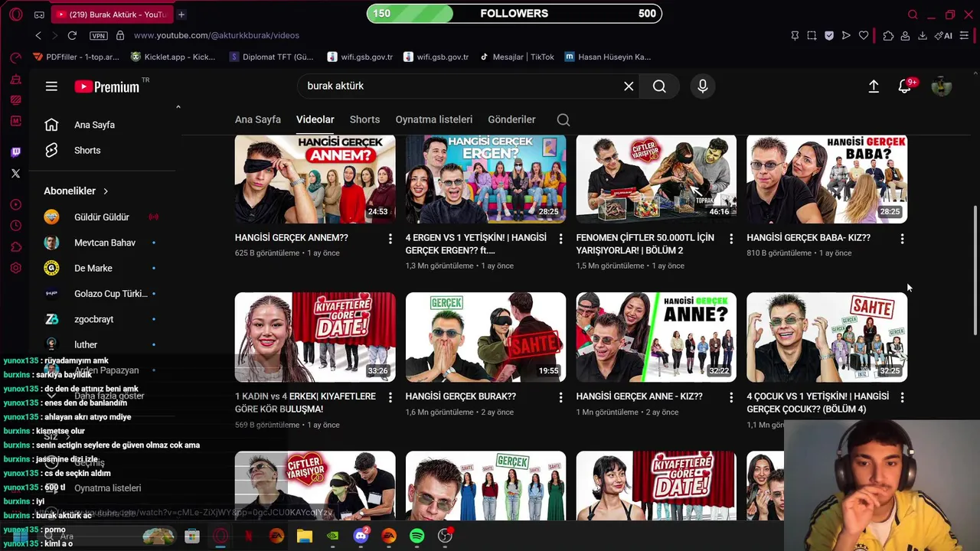
Task: Toggle the VPN badge in address bar
Action: click(x=98, y=35)
